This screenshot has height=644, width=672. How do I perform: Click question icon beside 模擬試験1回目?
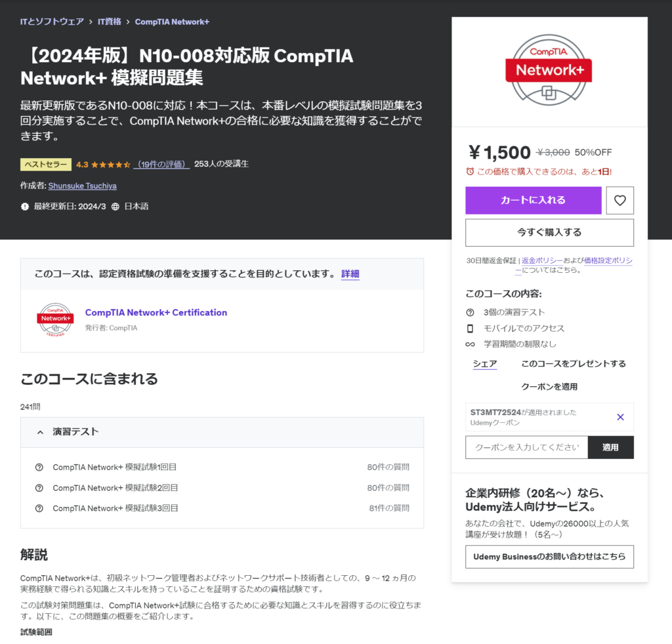pos(39,467)
